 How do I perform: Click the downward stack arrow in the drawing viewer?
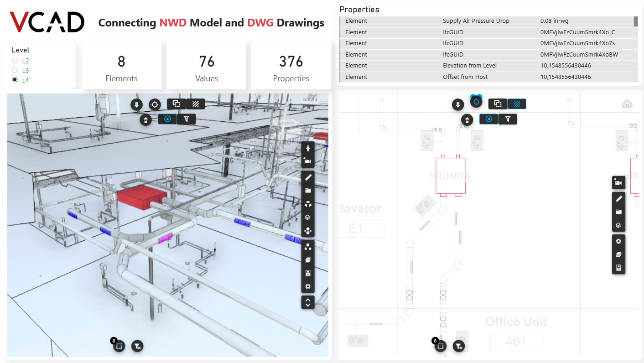click(x=458, y=104)
